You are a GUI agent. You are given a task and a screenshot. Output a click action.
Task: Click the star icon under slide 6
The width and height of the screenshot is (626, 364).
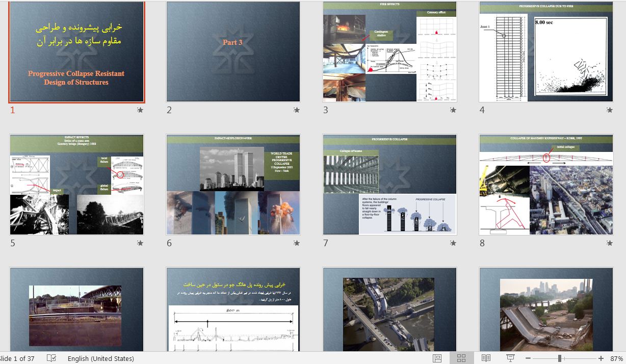[297, 243]
